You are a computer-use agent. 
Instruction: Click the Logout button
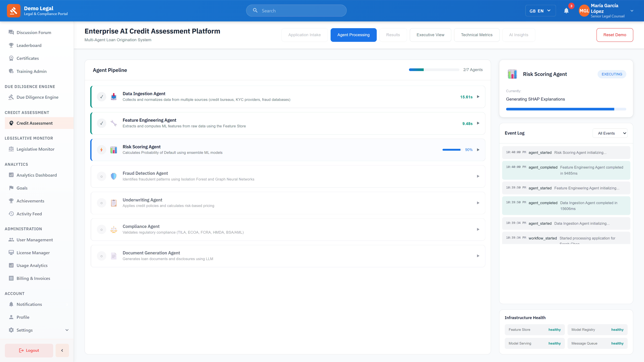(x=29, y=350)
